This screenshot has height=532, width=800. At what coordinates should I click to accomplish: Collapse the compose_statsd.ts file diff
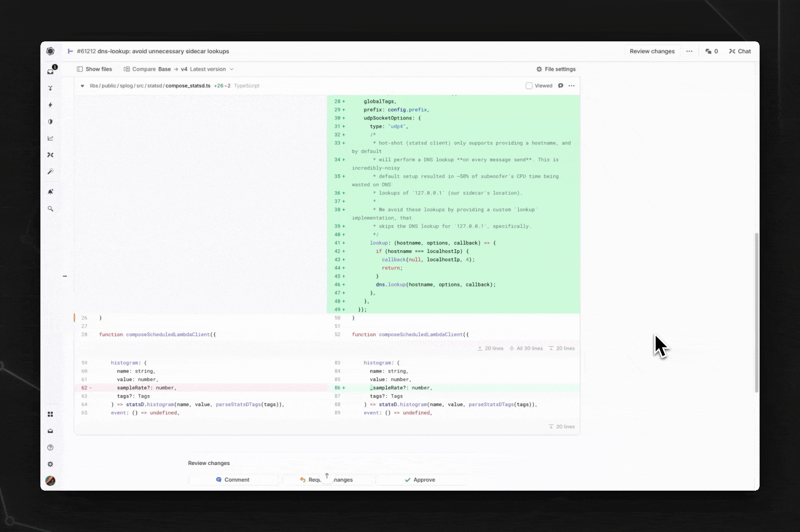[x=82, y=86]
